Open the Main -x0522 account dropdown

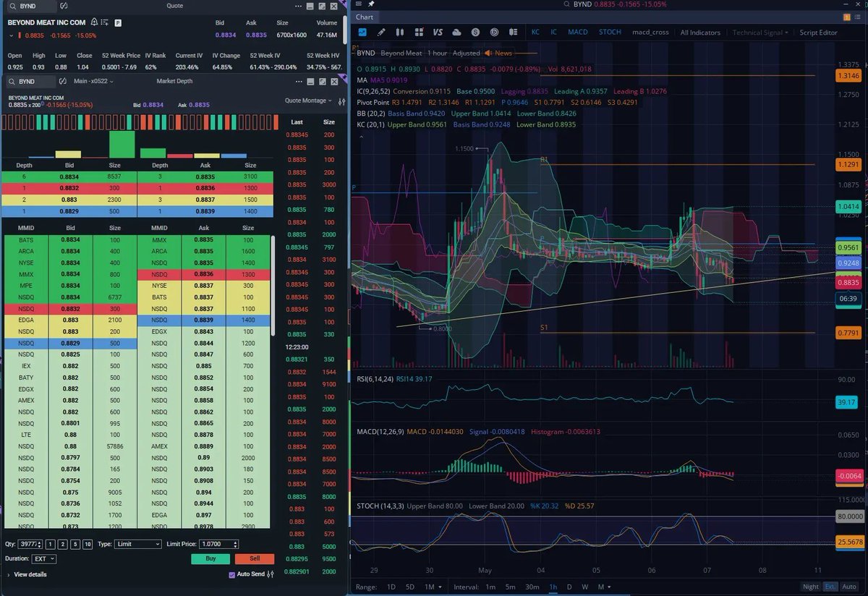pyautogui.click(x=93, y=82)
